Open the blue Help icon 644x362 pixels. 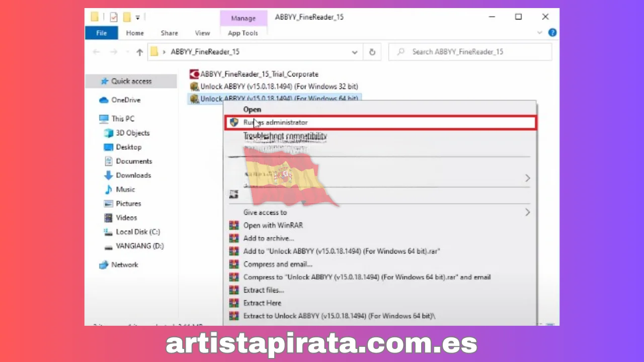(552, 33)
